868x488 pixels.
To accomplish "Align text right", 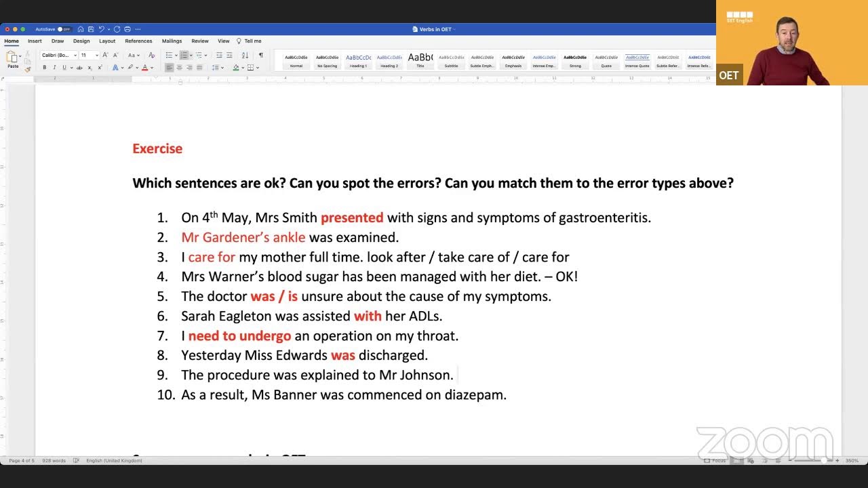I will [x=189, y=68].
